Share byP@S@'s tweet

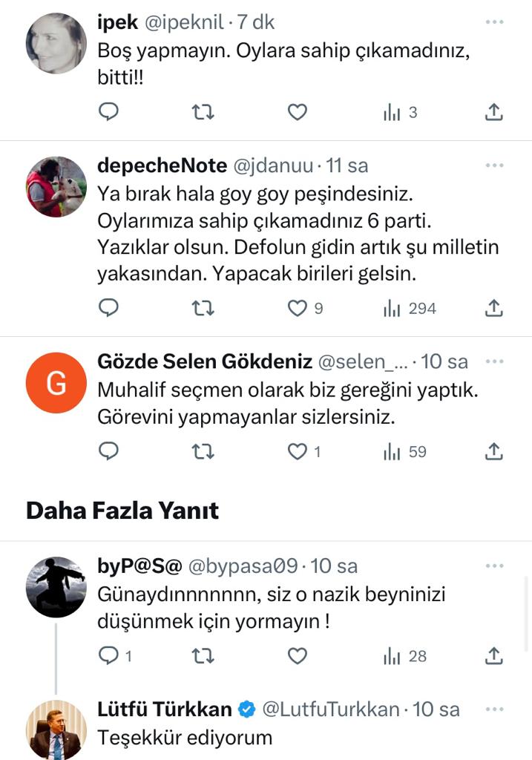494,656
